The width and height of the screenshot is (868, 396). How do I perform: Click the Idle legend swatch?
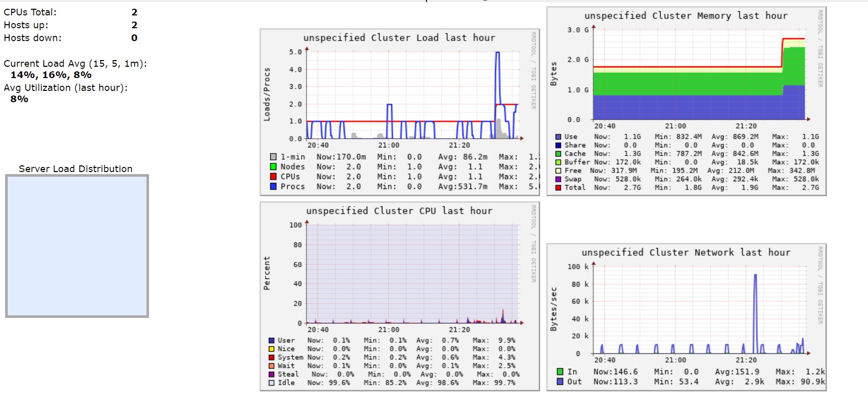271,383
